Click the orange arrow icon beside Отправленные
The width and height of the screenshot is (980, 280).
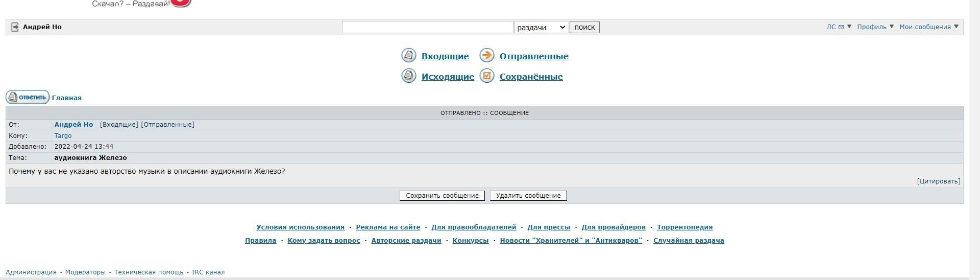(x=487, y=55)
